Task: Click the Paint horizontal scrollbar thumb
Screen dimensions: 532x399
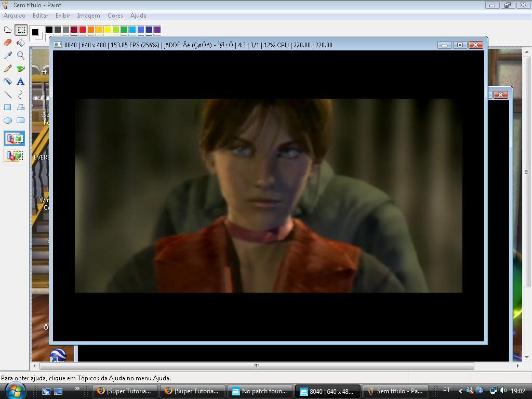Action: pos(257,366)
